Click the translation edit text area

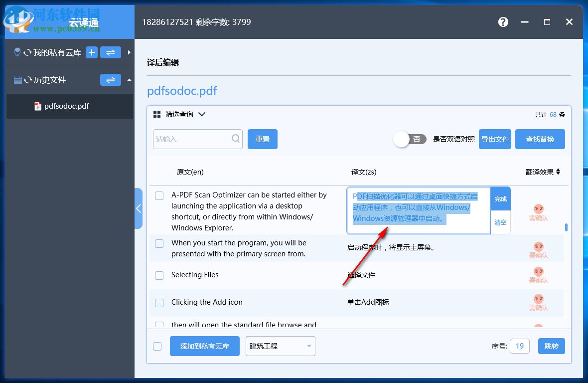[x=419, y=210]
